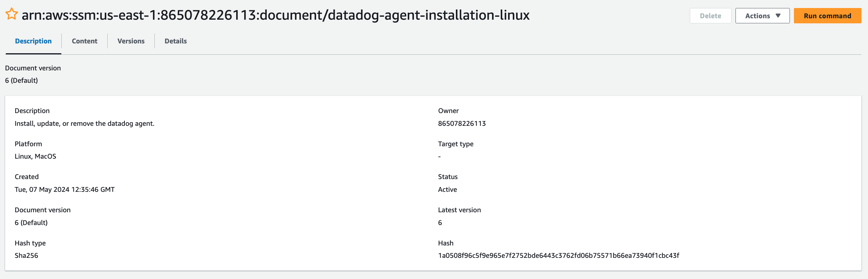Click the favorite star icon beside document ARN

click(x=12, y=14)
